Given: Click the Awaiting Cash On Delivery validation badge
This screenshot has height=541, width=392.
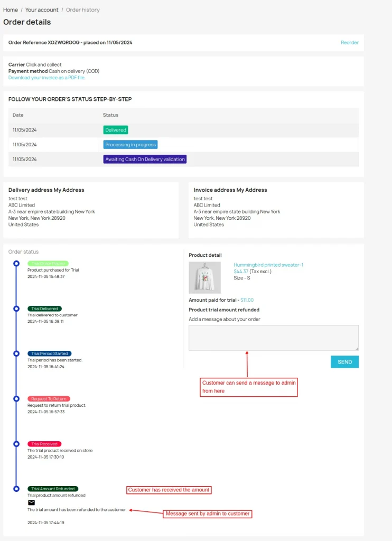Looking at the screenshot, I should [x=145, y=159].
